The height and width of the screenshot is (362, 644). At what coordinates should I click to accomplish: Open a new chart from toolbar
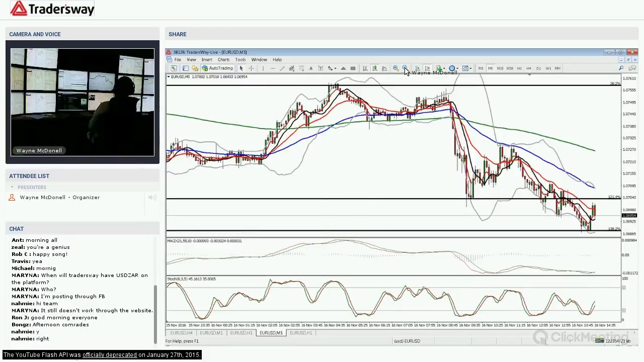pos(174,68)
